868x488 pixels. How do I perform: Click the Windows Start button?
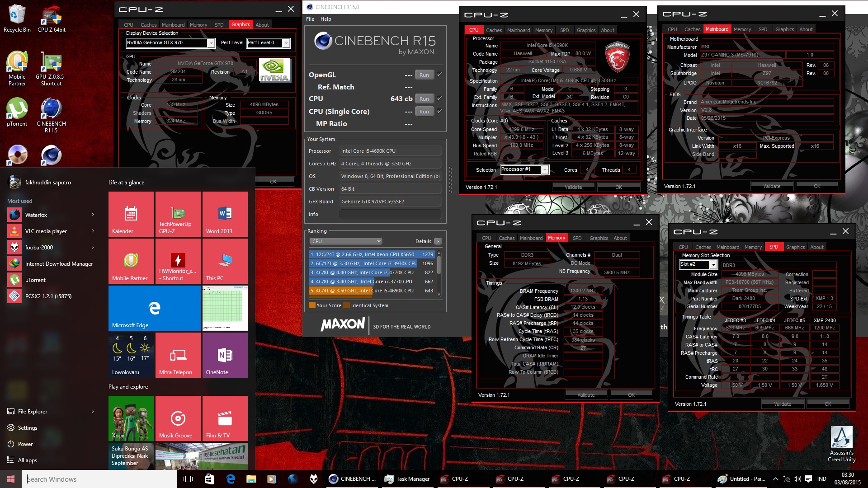(x=11, y=479)
